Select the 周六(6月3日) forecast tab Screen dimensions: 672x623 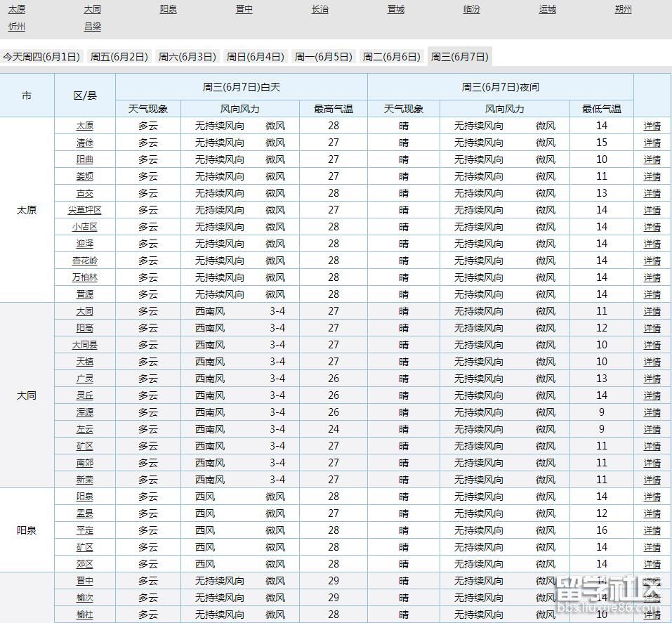[187, 55]
